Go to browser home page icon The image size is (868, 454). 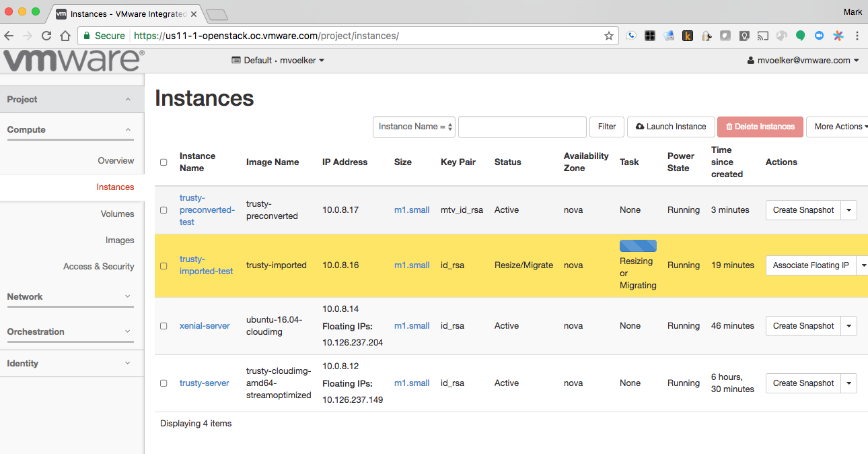(x=65, y=36)
